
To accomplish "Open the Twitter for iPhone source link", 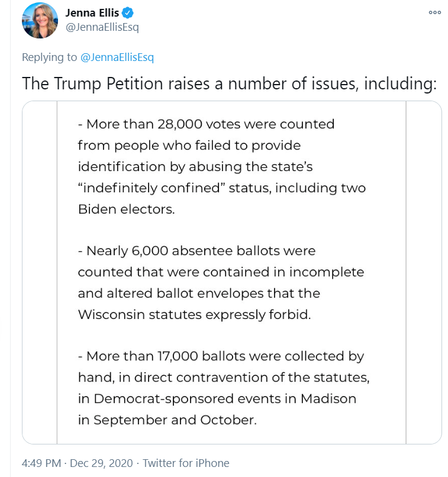I will (x=186, y=463).
